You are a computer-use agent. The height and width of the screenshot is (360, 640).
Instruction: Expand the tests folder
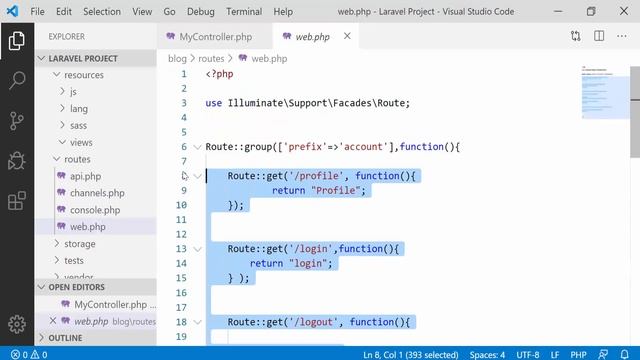click(57, 260)
